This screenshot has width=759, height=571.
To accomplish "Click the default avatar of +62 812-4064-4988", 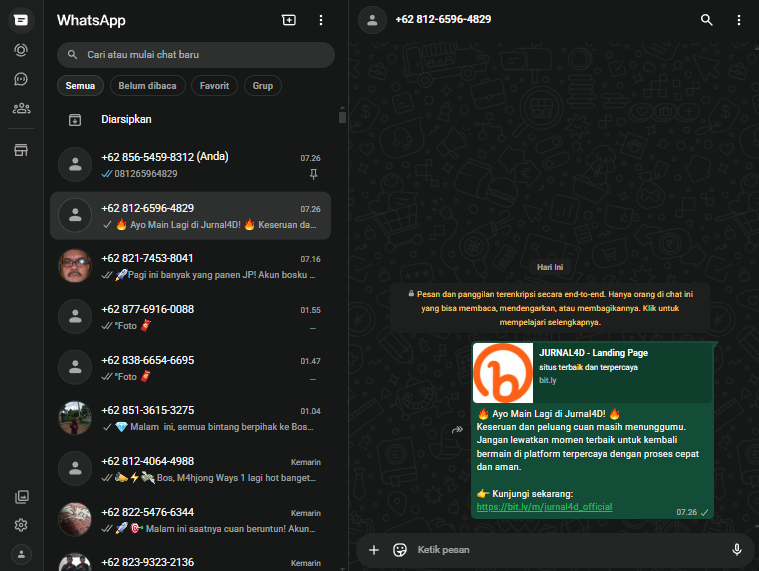I will click(75, 469).
